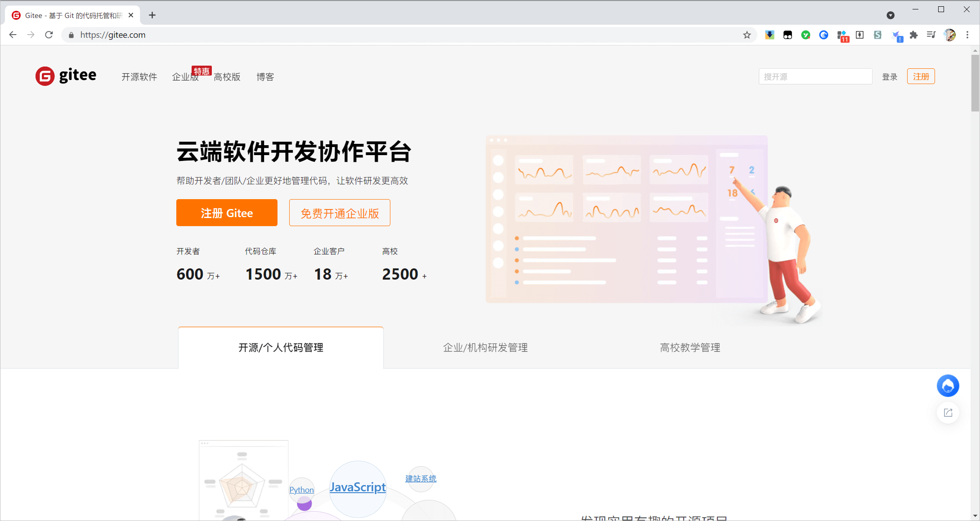Switch to the 高校教学管理 tab
980x521 pixels.
pyautogui.click(x=690, y=347)
